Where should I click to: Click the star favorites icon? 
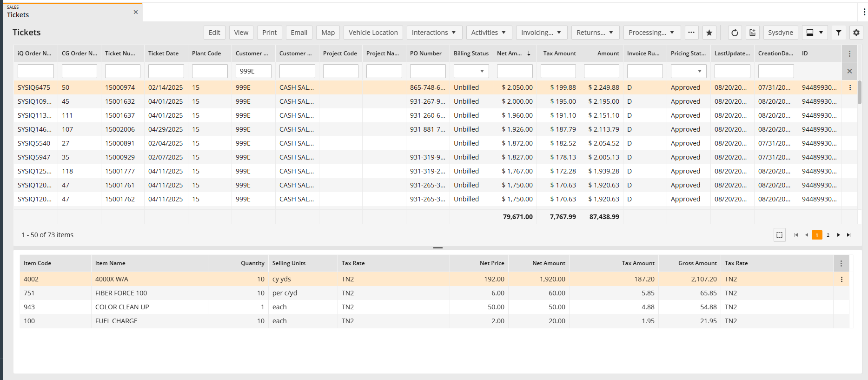point(709,33)
